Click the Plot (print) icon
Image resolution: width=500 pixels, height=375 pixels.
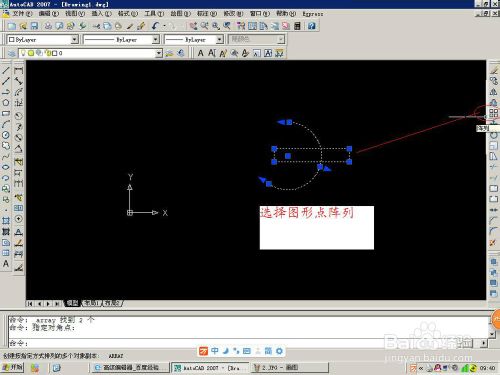click(48, 26)
